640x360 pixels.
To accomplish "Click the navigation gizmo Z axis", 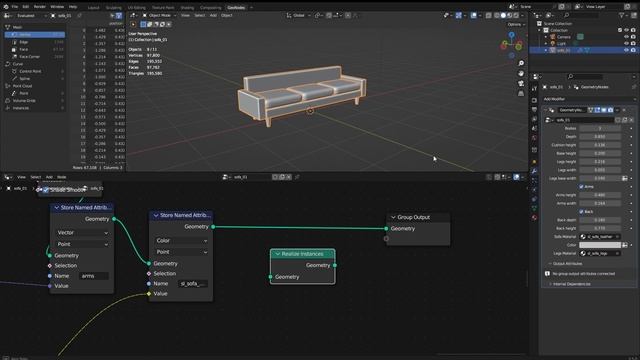I will [511, 35].
